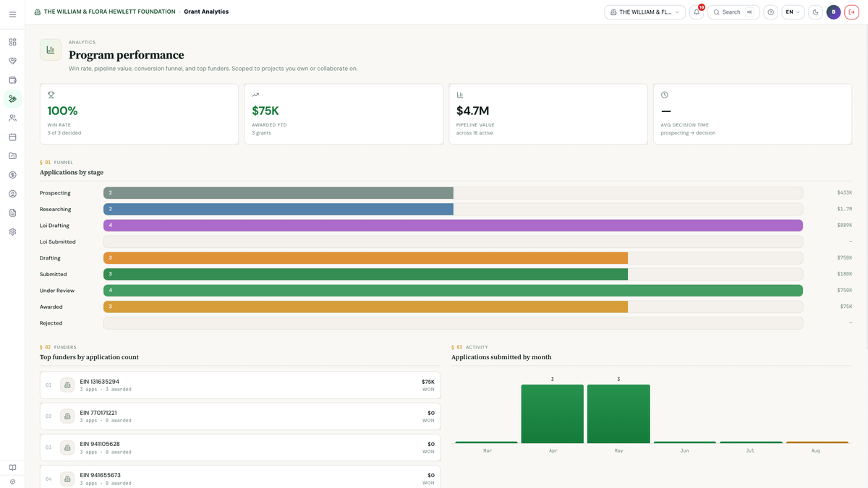Click the help question mark icon
This screenshot has width=868, height=488.
click(x=770, y=12)
